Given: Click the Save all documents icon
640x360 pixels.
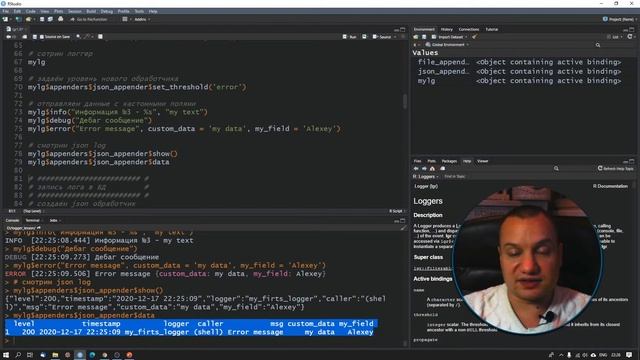Looking at the screenshot, I should coord(50,19).
